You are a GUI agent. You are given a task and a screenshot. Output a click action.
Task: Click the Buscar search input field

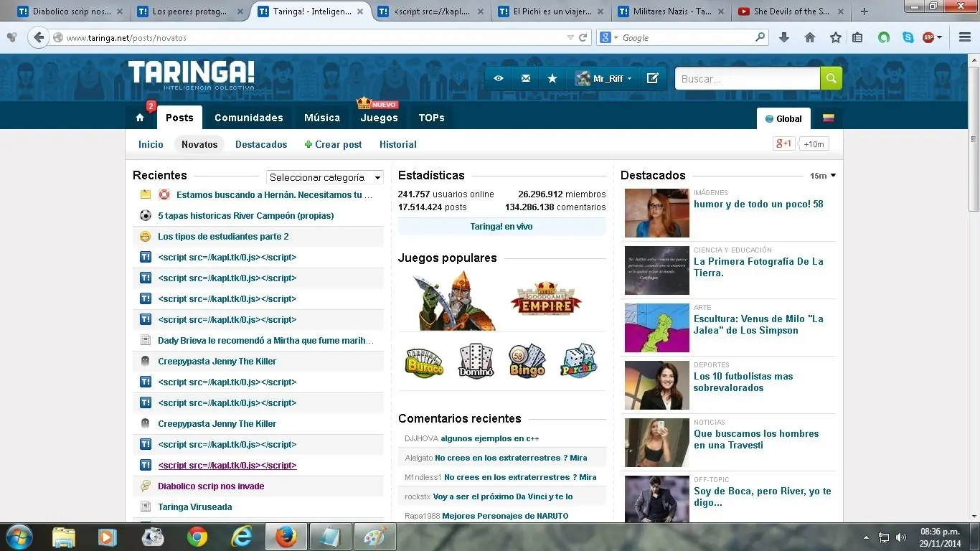[746, 78]
